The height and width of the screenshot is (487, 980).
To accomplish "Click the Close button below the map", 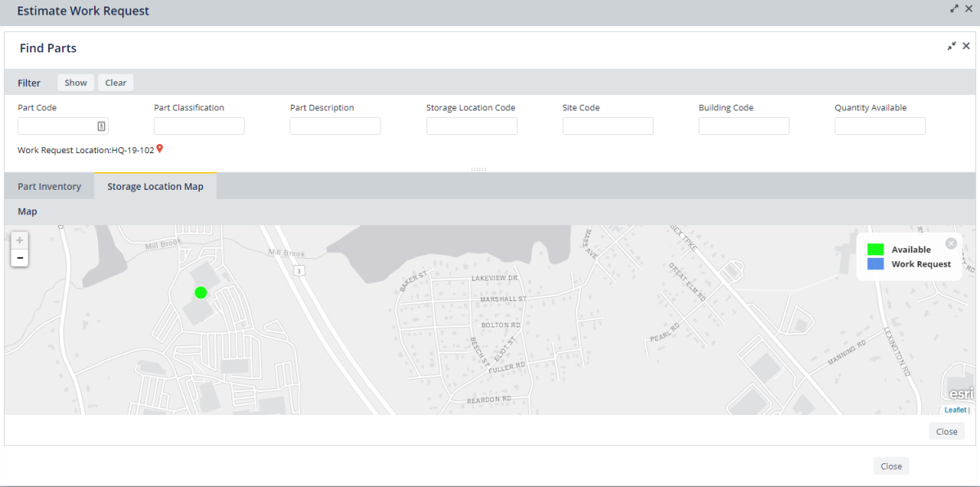I will [946, 431].
